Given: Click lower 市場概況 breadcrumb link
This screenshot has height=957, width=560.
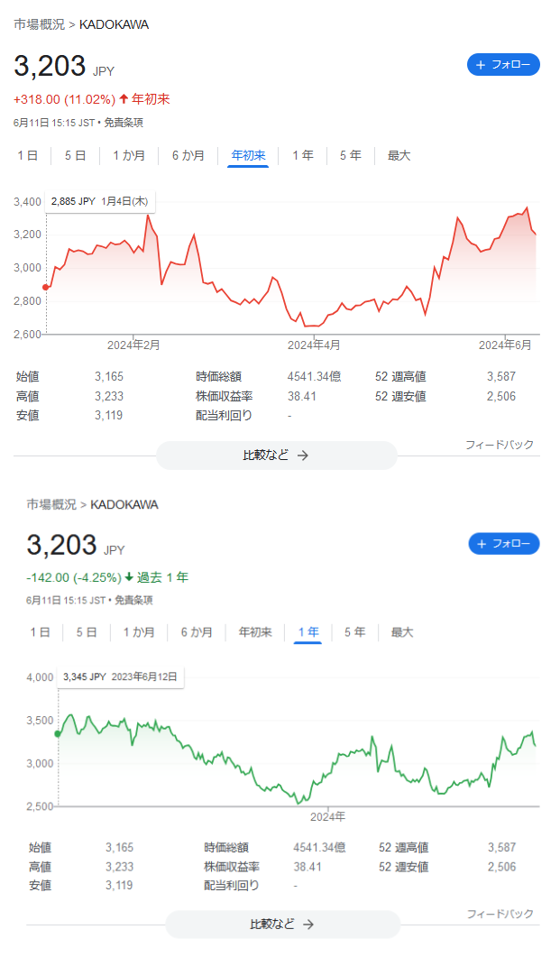Looking at the screenshot, I should [50, 504].
